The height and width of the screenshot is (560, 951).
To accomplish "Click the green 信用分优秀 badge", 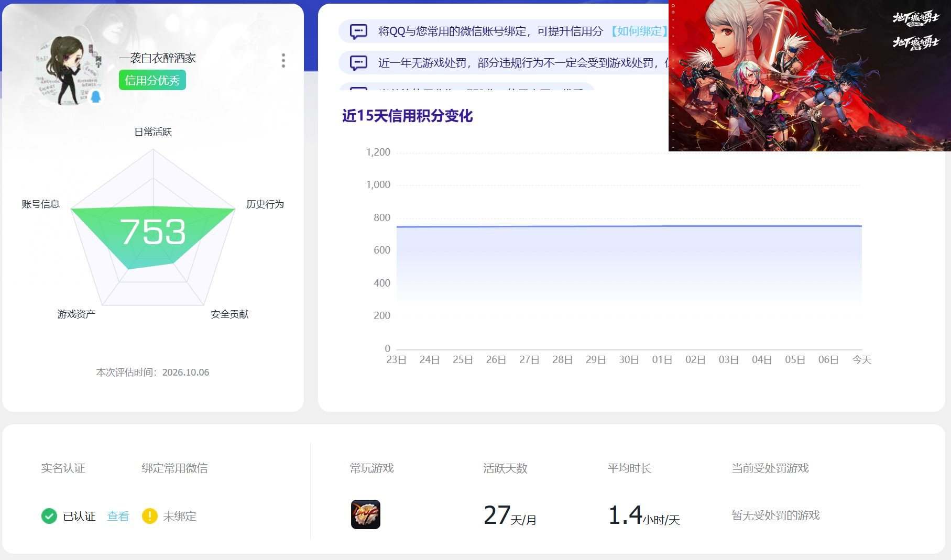I will [152, 80].
